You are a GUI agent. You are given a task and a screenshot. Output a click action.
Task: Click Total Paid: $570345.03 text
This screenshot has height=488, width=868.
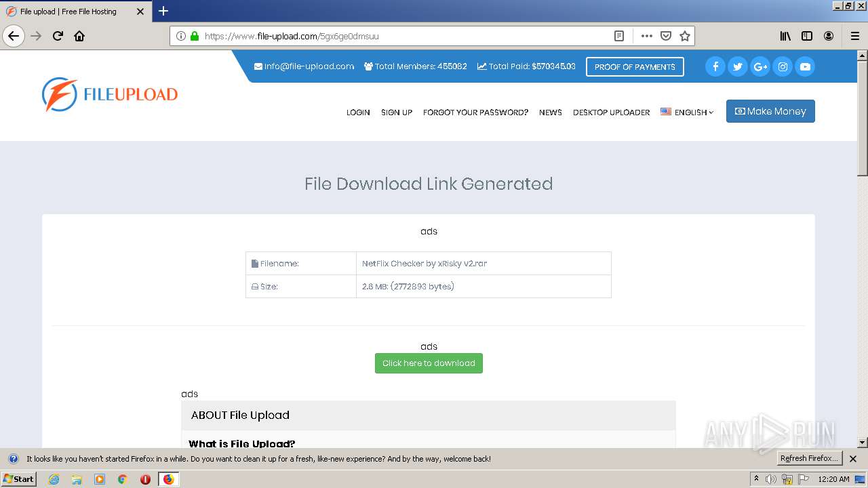[526, 66]
